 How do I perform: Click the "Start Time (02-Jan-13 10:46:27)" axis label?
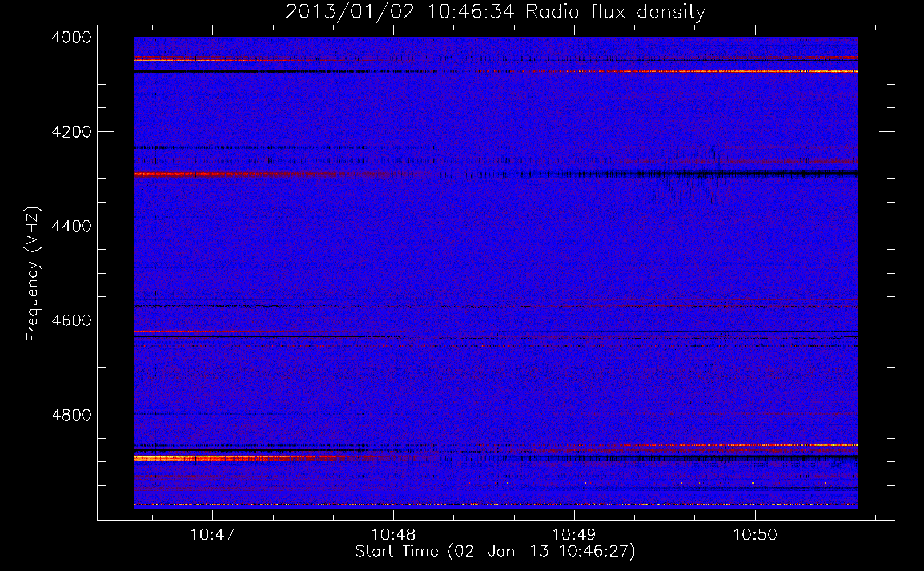[495, 552]
